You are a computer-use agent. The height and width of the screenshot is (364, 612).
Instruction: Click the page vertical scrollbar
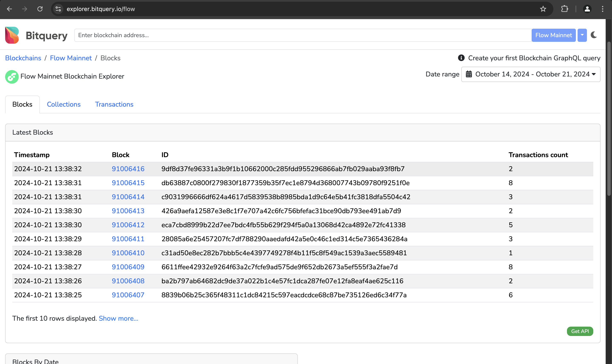(609, 119)
